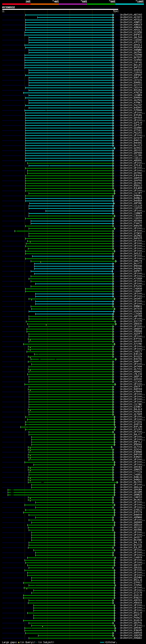The height and width of the screenshot is (644, 146).
Task: Click the query end position 514
Action: (x=115, y=11)
